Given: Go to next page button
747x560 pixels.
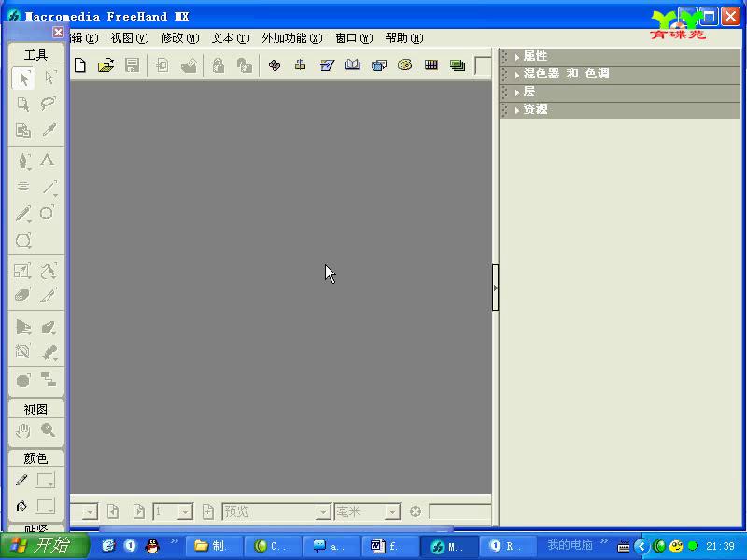Looking at the screenshot, I should click(138, 511).
